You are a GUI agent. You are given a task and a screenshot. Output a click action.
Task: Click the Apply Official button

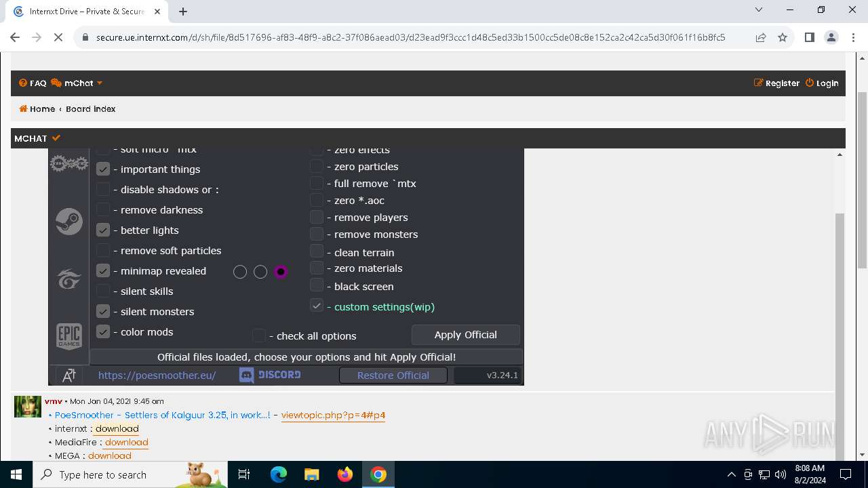466,335
